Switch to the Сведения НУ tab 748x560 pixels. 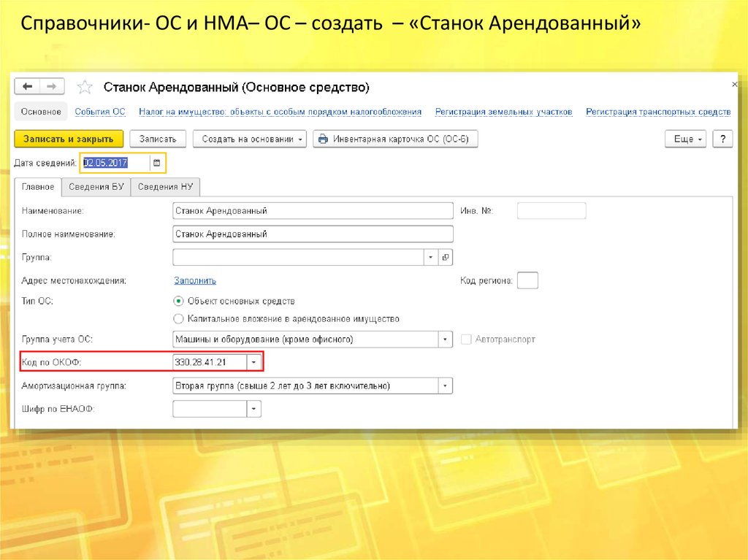click(165, 187)
